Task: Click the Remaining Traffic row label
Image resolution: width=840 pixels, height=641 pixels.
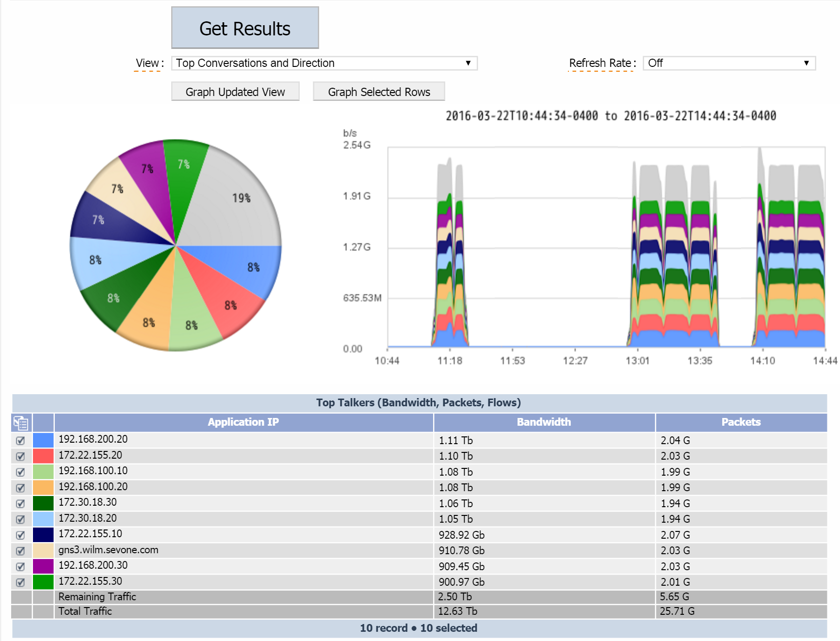Action: 97,597
